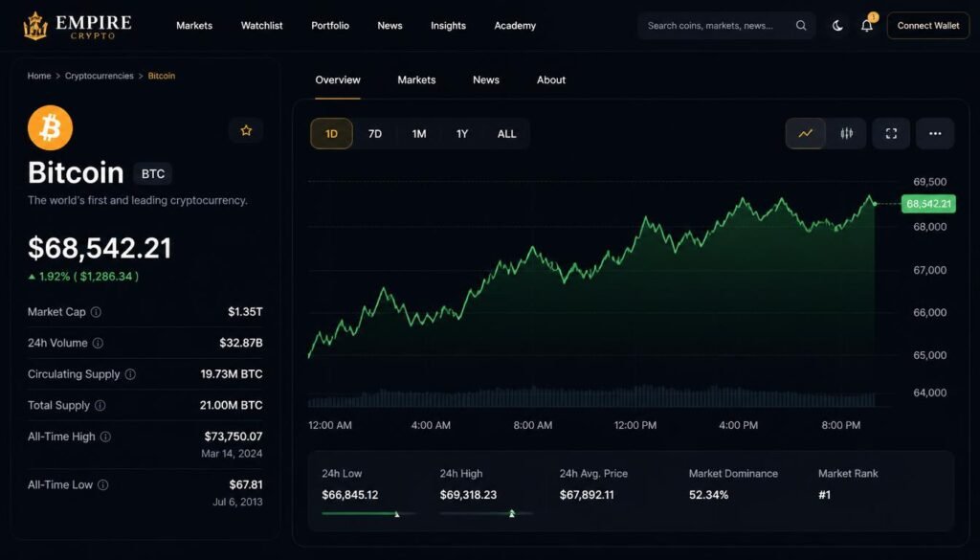Select the 1M chart range

coord(419,134)
